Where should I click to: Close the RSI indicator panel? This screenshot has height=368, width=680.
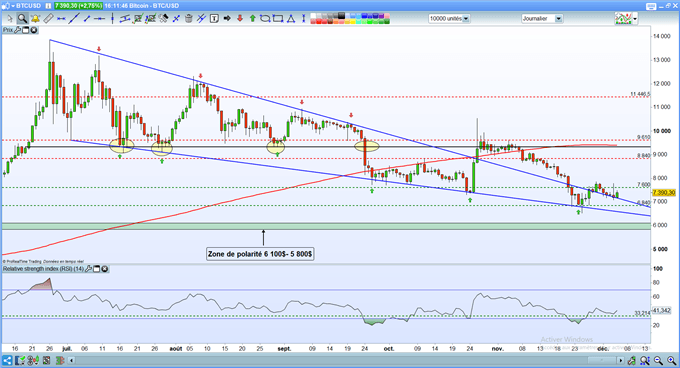click(105, 269)
